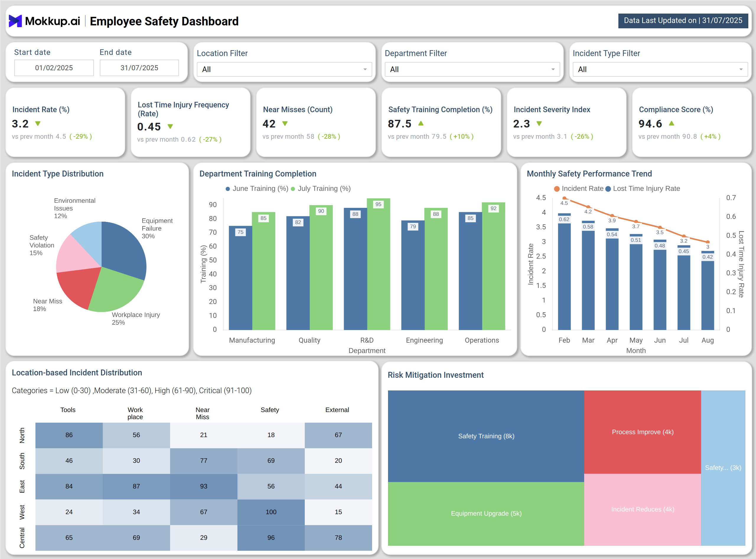
Task: Click the Near Misses down-trend arrow
Action: (285, 124)
